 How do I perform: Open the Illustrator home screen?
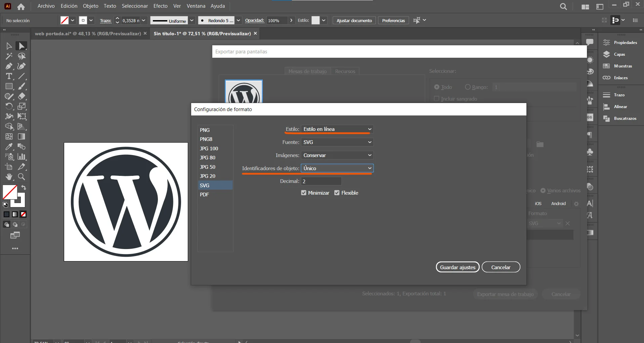(x=21, y=6)
